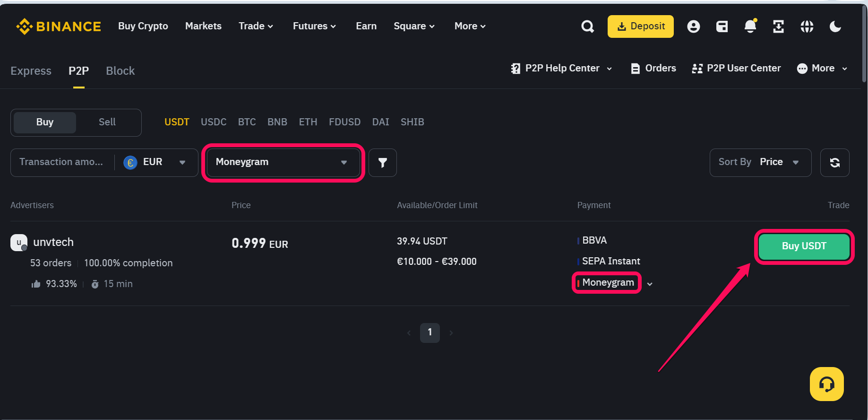This screenshot has width=868, height=420.
Task: Click the Orders document icon
Action: click(636, 69)
